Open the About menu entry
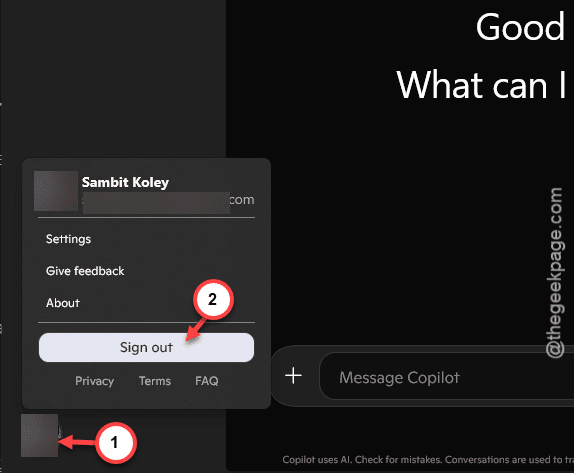574x473 pixels. (x=63, y=303)
